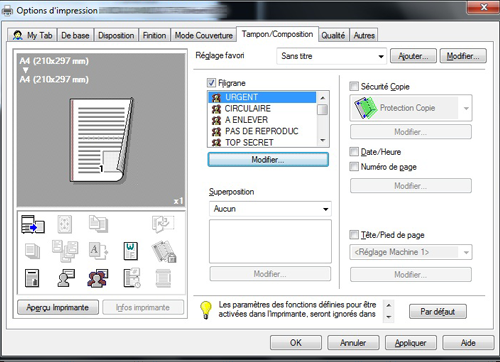The height and width of the screenshot is (362, 500).
Task: Open the Finition tab
Action: [154, 35]
